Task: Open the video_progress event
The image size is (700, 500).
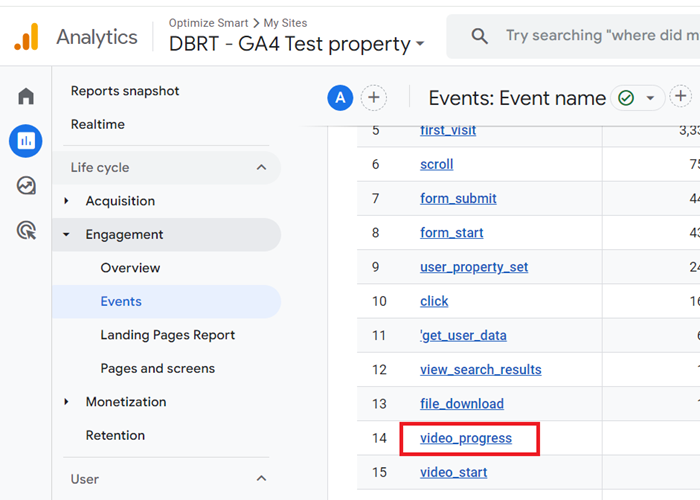Action: (466, 438)
